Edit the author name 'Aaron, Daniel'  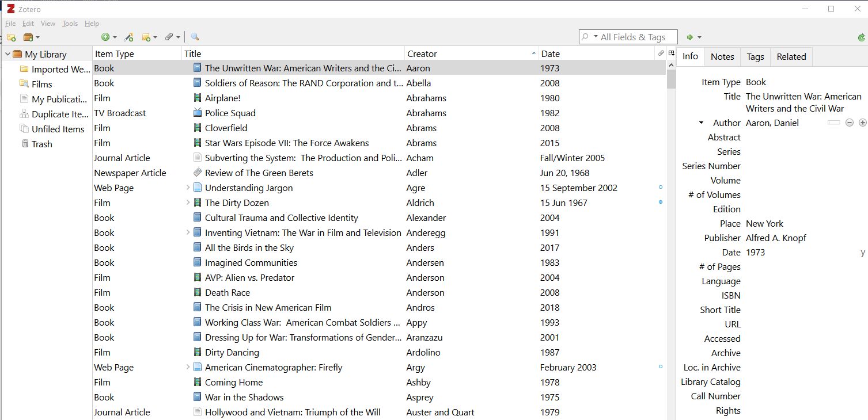tap(772, 123)
